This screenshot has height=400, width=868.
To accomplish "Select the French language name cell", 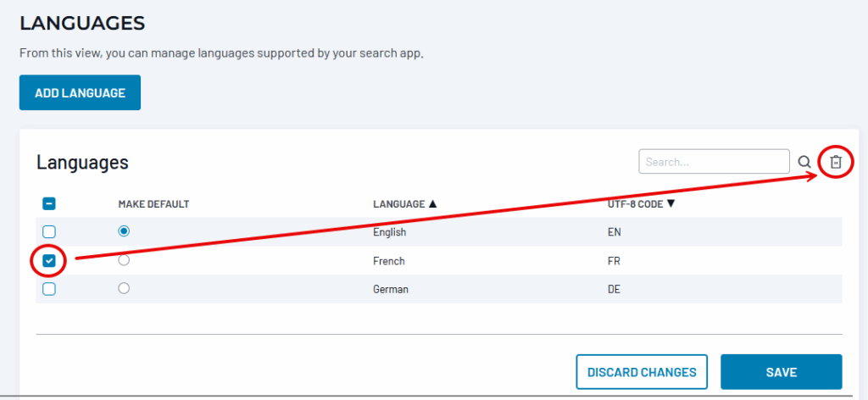I will (x=389, y=261).
